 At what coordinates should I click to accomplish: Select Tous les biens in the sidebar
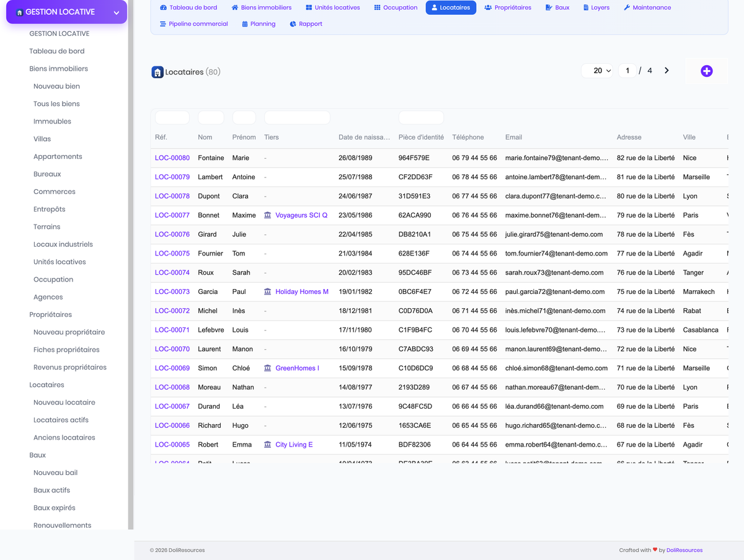(x=56, y=104)
